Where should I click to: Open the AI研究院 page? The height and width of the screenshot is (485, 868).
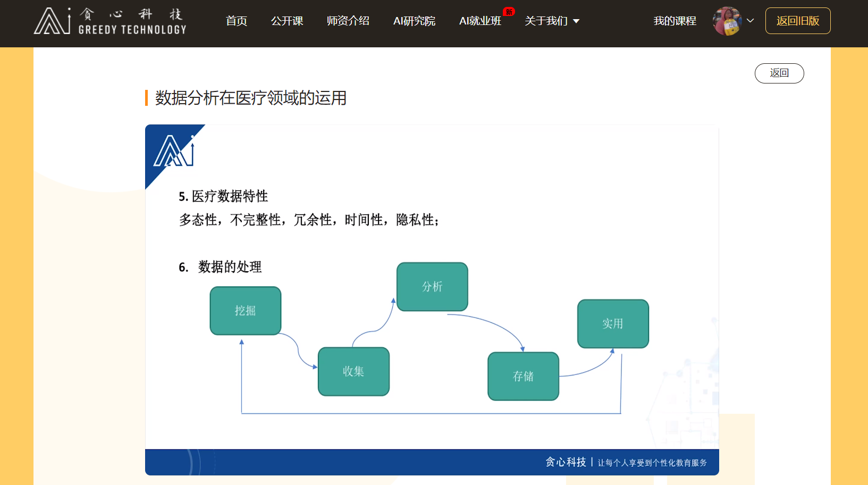pos(414,21)
